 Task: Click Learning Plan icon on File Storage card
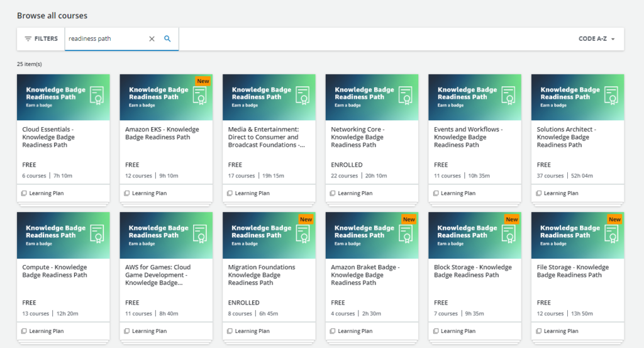(538, 331)
